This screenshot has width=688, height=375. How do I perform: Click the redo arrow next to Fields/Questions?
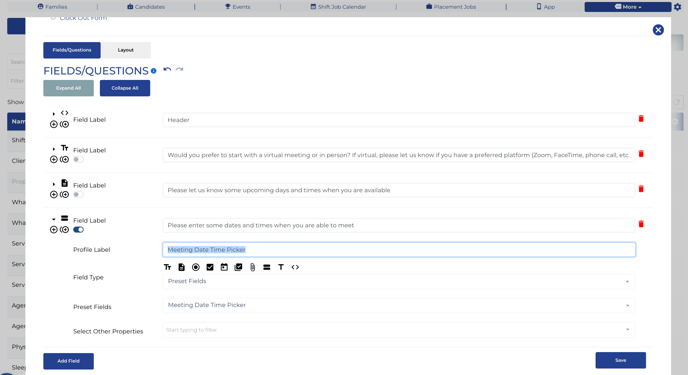click(179, 69)
